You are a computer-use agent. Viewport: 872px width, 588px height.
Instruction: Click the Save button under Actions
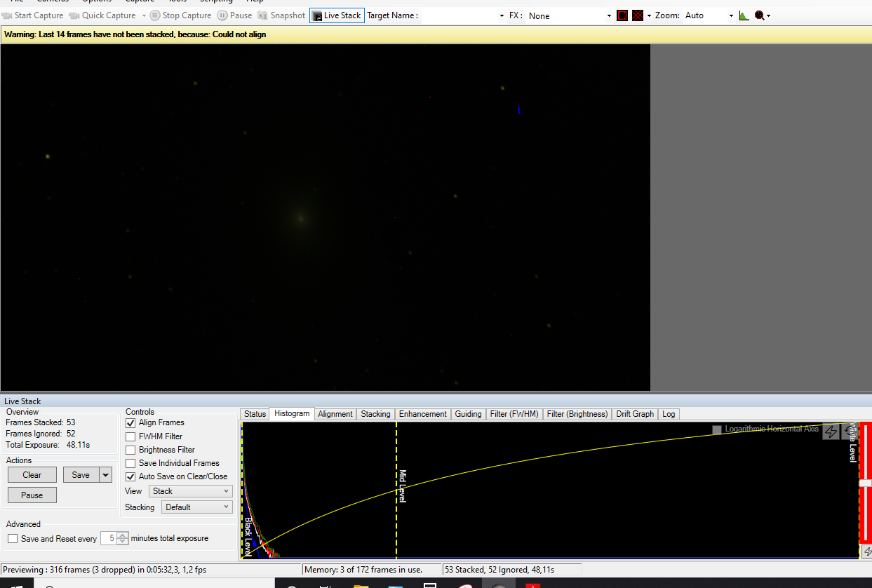pos(81,475)
